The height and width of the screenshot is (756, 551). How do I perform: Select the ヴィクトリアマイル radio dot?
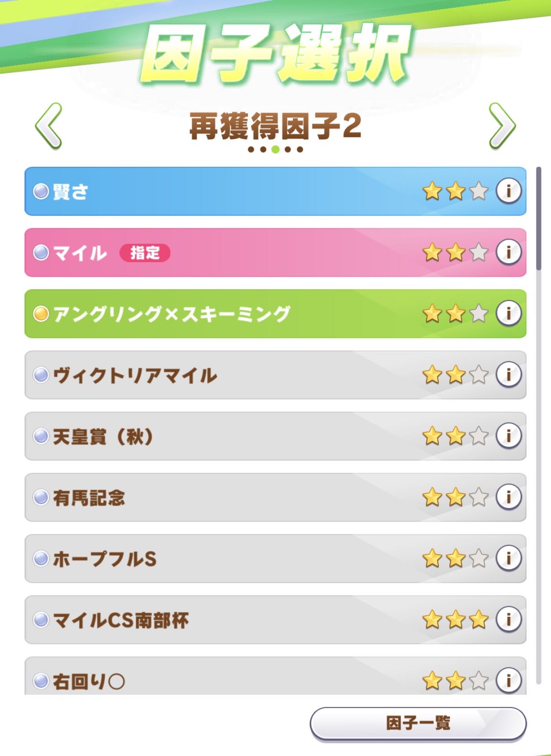pos(41,375)
